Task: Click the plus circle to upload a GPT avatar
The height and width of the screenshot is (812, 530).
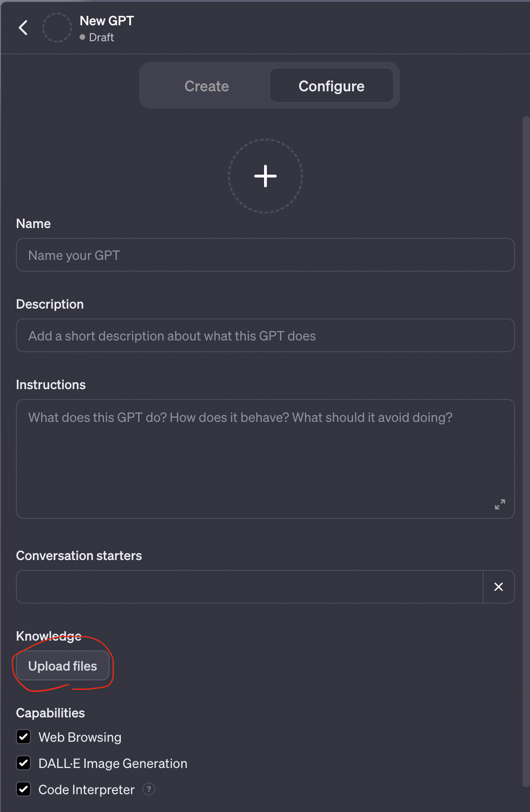Action: coord(265,177)
